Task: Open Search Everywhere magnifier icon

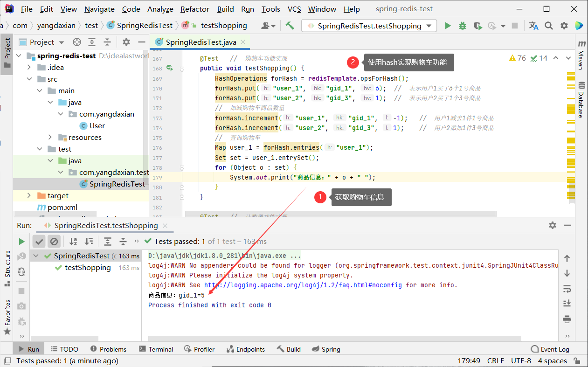Action: click(x=549, y=26)
